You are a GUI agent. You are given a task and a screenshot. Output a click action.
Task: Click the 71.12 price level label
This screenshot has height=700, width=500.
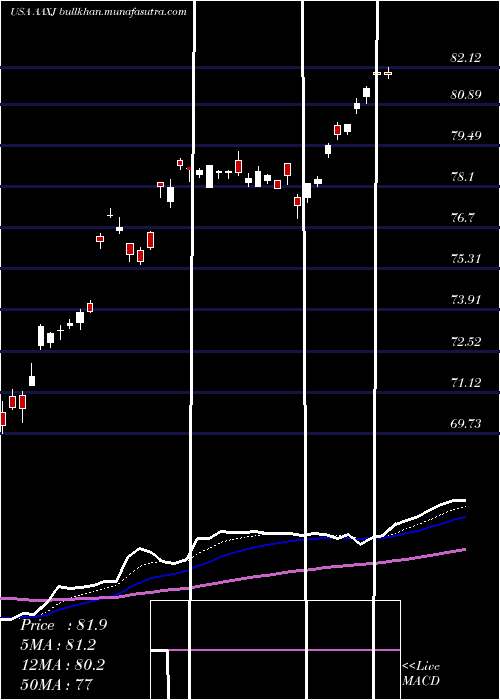(466, 383)
